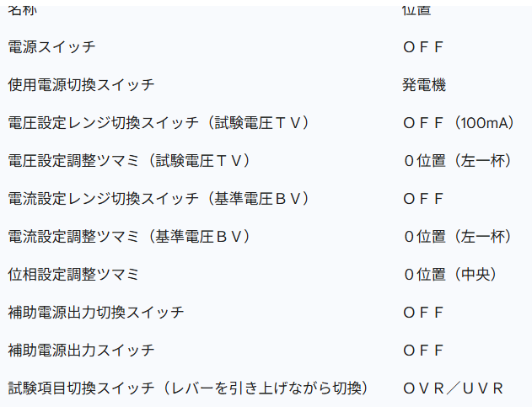
Task: Select OFF value for 補助電源出力切換スイッチ
Action: point(423,312)
